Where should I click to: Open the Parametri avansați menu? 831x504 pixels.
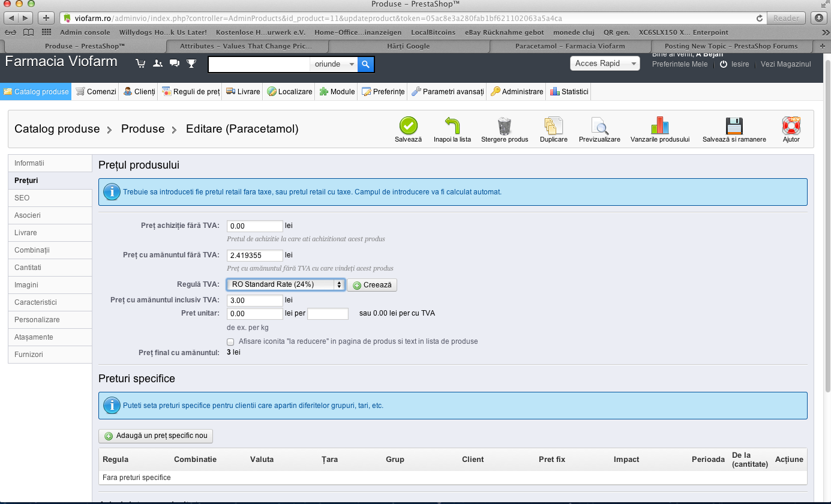[x=448, y=92]
